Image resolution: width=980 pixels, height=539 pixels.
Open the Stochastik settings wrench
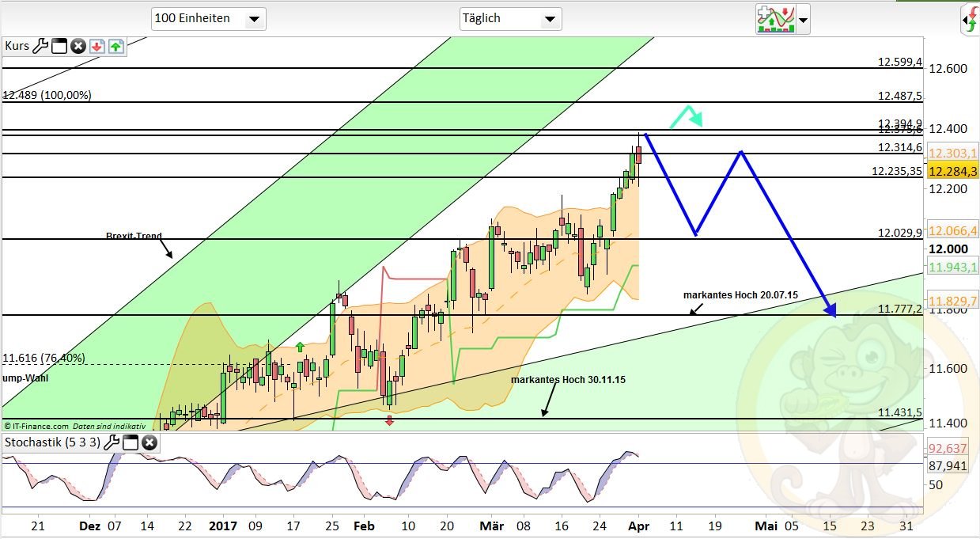coord(112,442)
